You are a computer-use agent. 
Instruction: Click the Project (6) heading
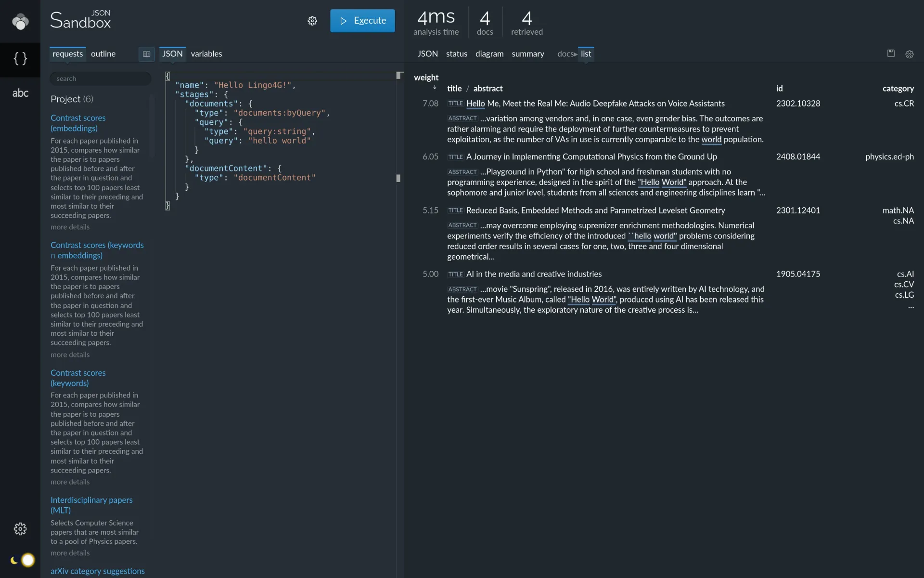click(x=72, y=99)
